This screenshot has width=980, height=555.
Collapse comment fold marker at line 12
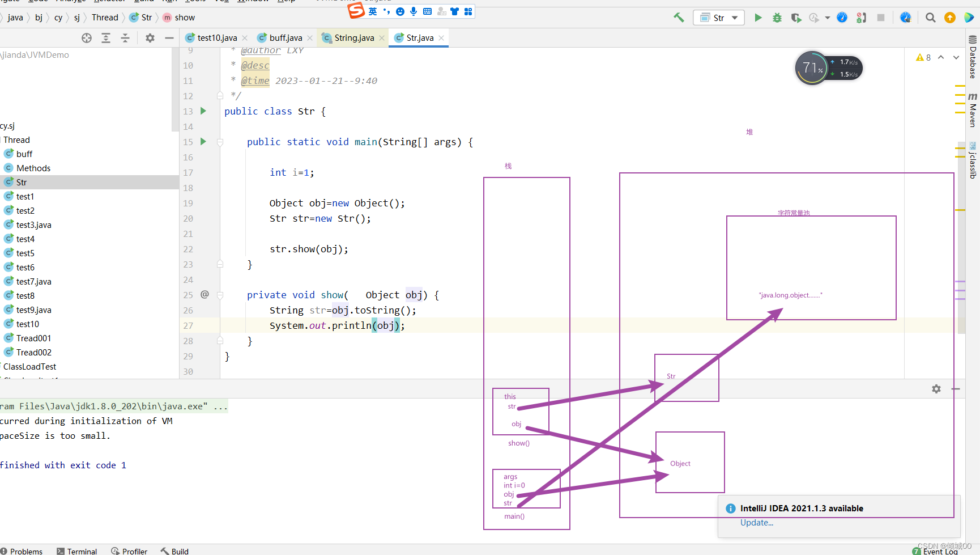220,96
